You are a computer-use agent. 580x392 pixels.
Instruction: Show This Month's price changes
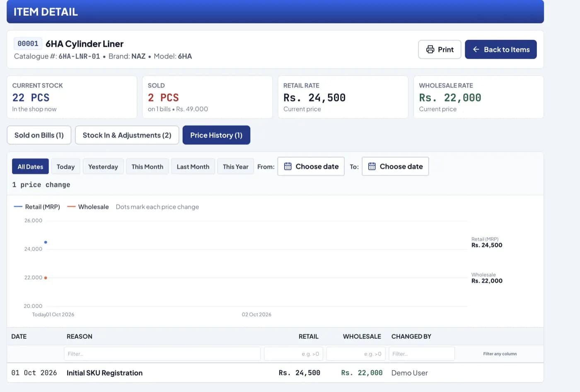click(147, 167)
